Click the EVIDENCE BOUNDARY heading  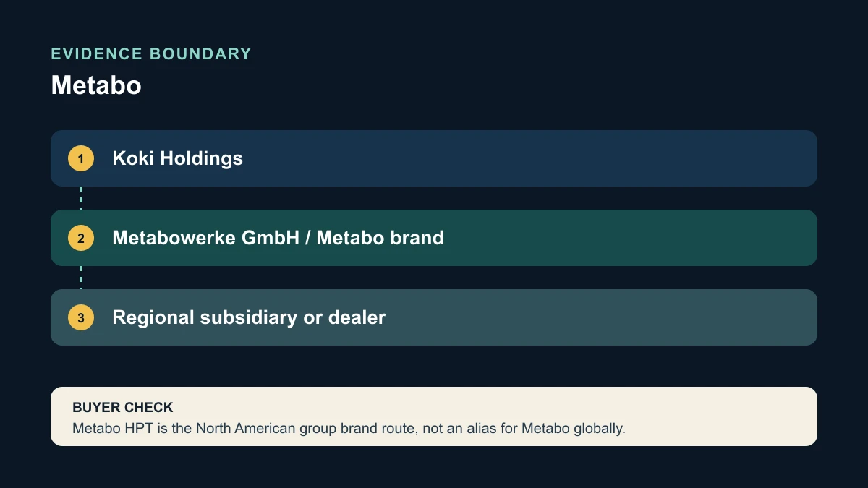(x=151, y=54)
